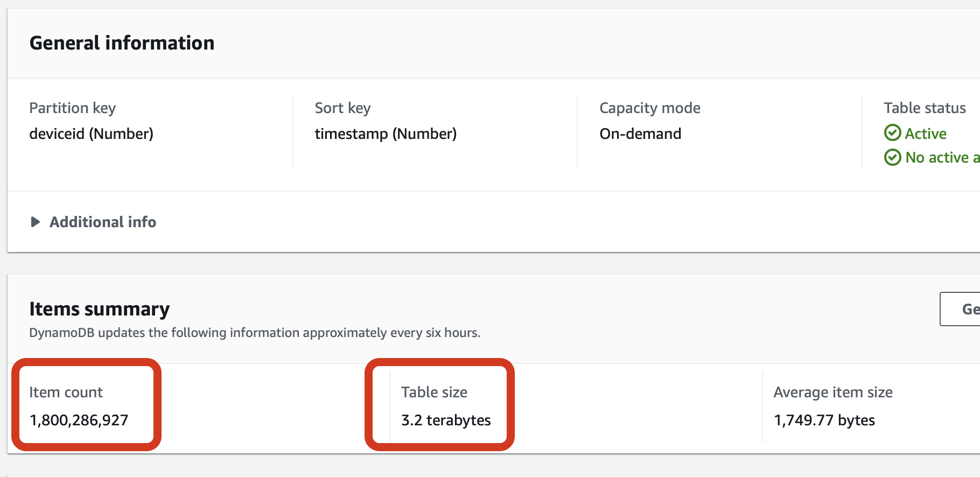The height and width of the screenshot is (477, 980).
Task: Select the Table size value 3.2 terabytes
Action: point(446,420)
